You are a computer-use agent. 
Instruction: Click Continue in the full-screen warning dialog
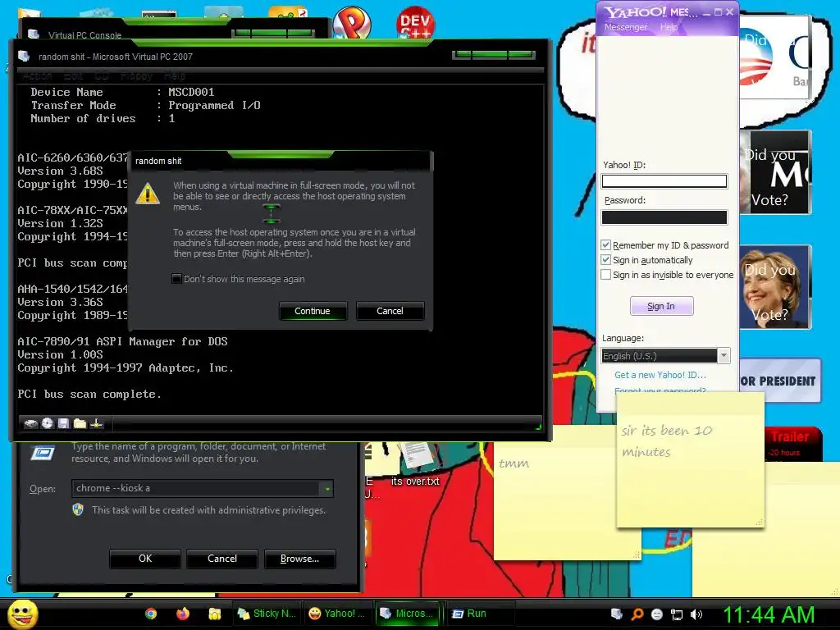click(313, 311)
